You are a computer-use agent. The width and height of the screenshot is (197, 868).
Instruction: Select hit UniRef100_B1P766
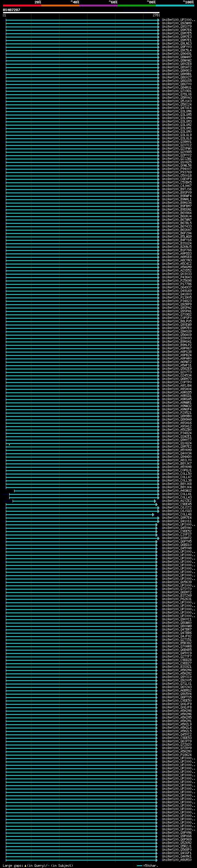pos(177,250)
